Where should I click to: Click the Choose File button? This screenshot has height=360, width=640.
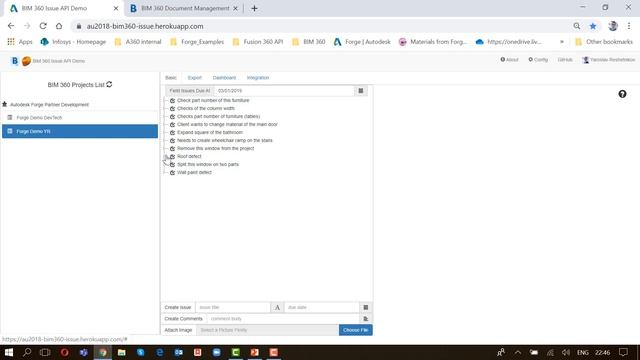pos(356,330)
